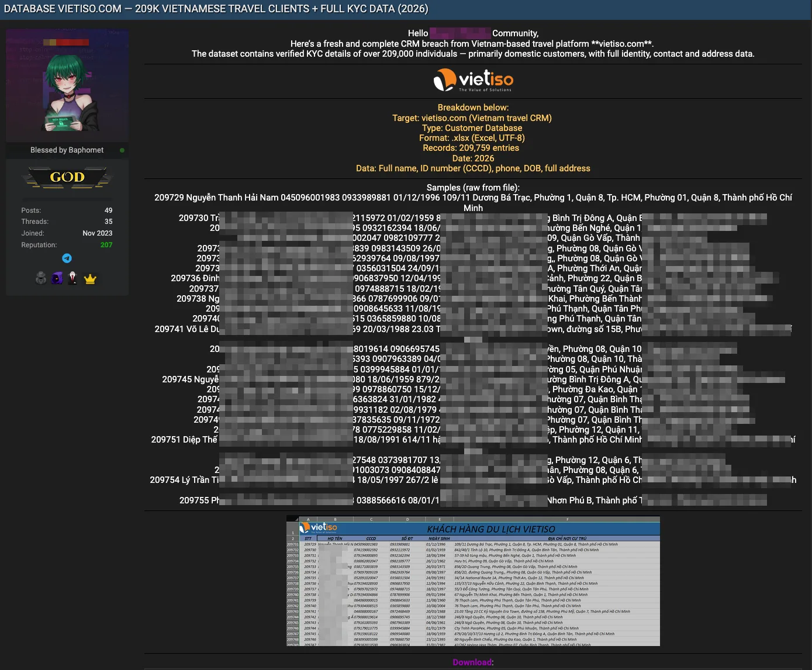The width and height of the screenshot is (812, 670).
Task: Click the green online status dot
Action: (x=122, y=150)
